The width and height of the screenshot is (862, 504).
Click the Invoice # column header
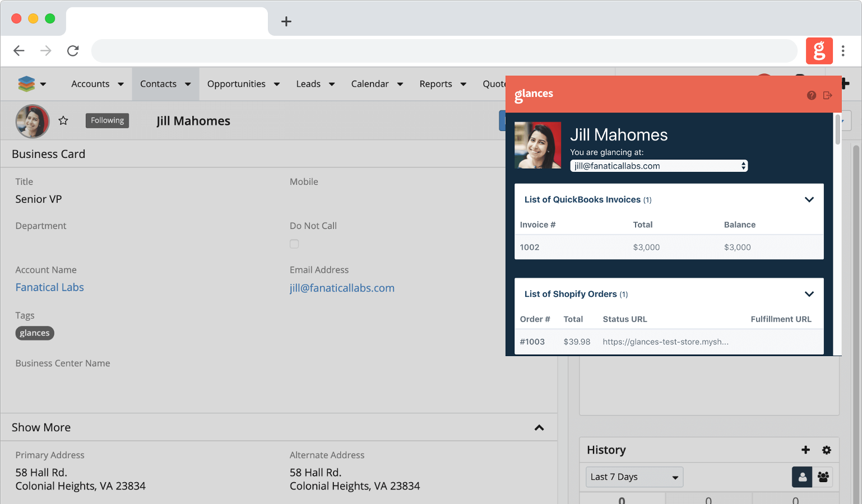pyautogui.click(x=537, y=225)
